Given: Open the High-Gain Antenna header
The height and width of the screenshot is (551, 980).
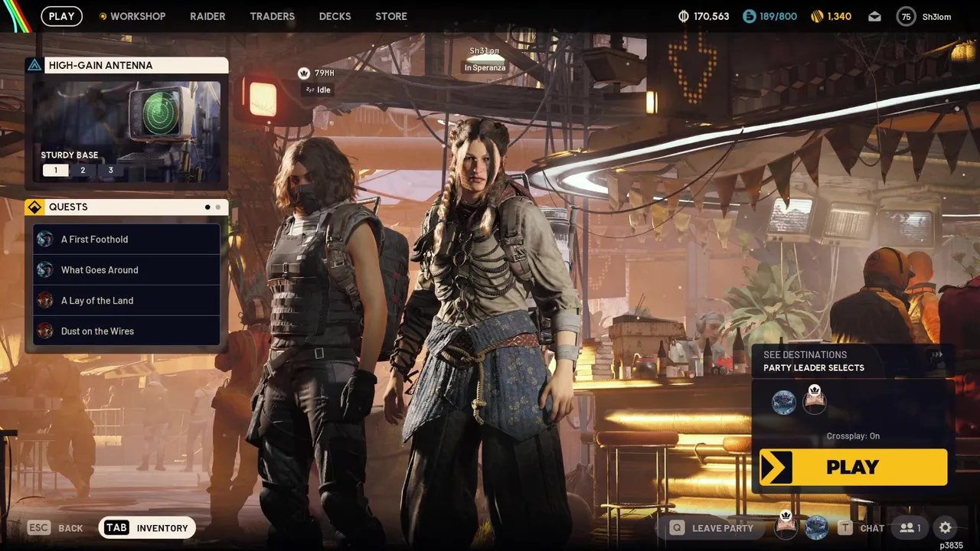Looking at the screenshot, I should click(126, 65).
